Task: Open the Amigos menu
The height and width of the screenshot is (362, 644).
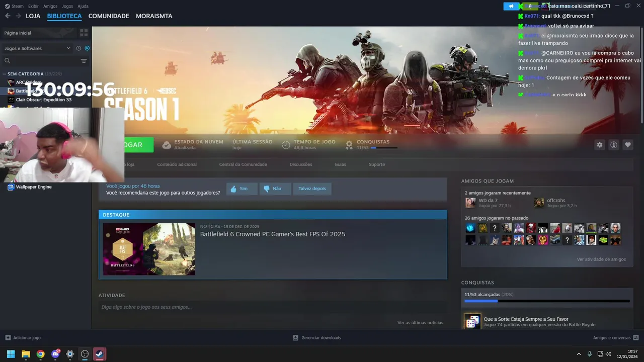Action: (x=50, y=6)
